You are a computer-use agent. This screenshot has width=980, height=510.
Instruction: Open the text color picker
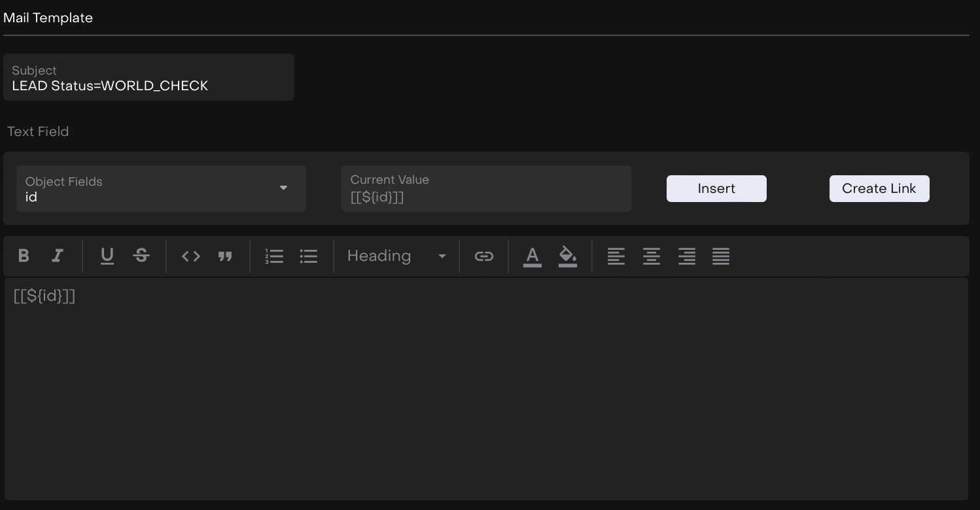tap(533, 256)
